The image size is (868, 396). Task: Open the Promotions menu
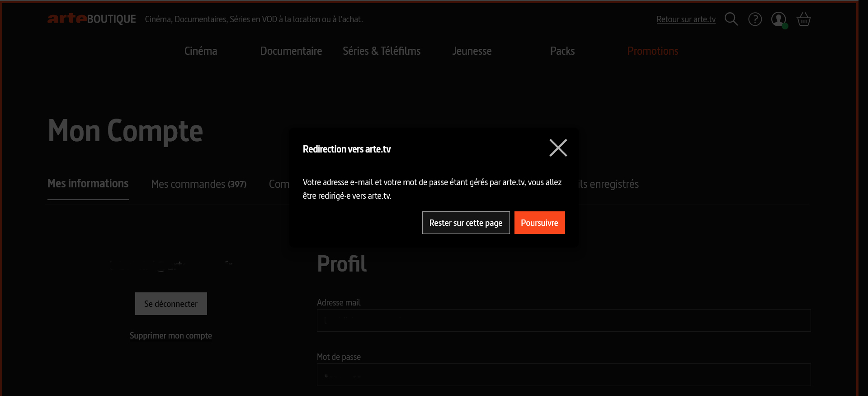tap(653, 51)
